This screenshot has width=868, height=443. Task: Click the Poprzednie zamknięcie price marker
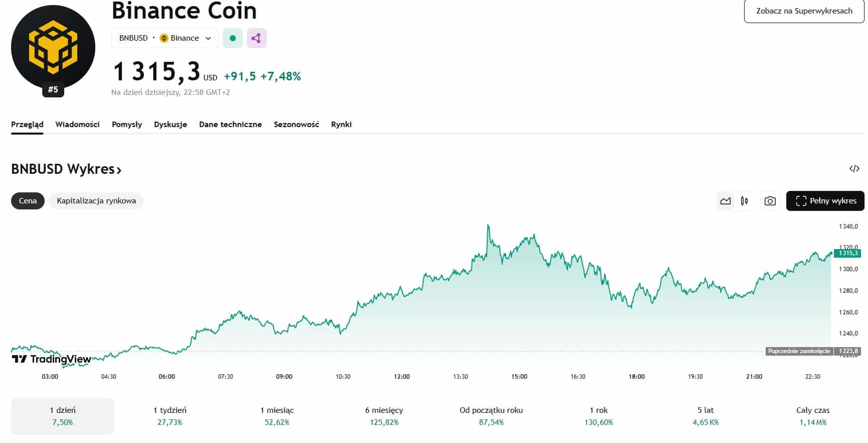click(799, 351)
